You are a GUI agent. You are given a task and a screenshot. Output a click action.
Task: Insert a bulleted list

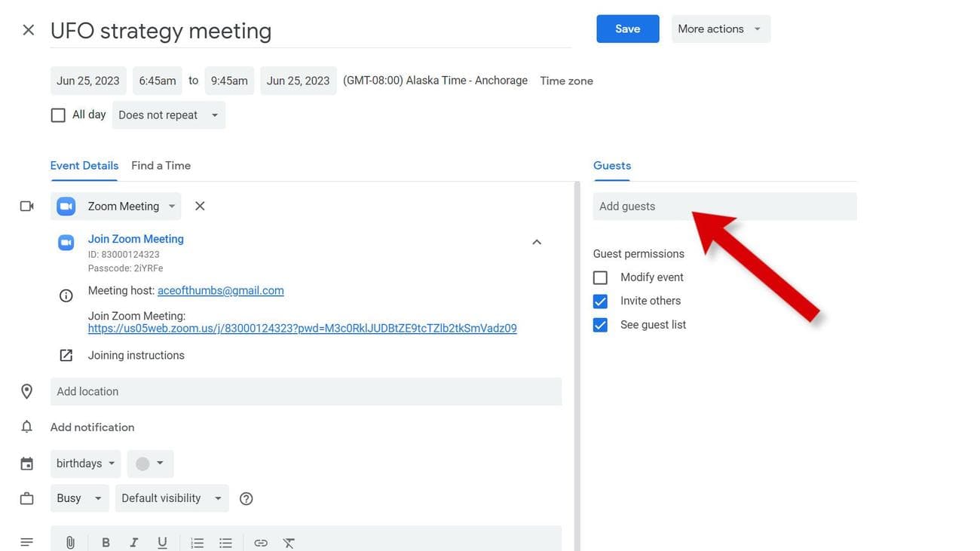[225, 543]
